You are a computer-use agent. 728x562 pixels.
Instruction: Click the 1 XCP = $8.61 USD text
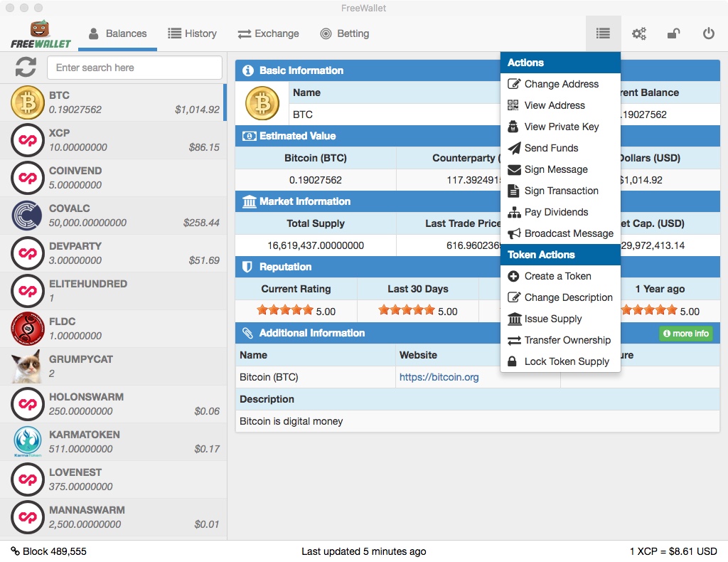click(x=673, y=551)
